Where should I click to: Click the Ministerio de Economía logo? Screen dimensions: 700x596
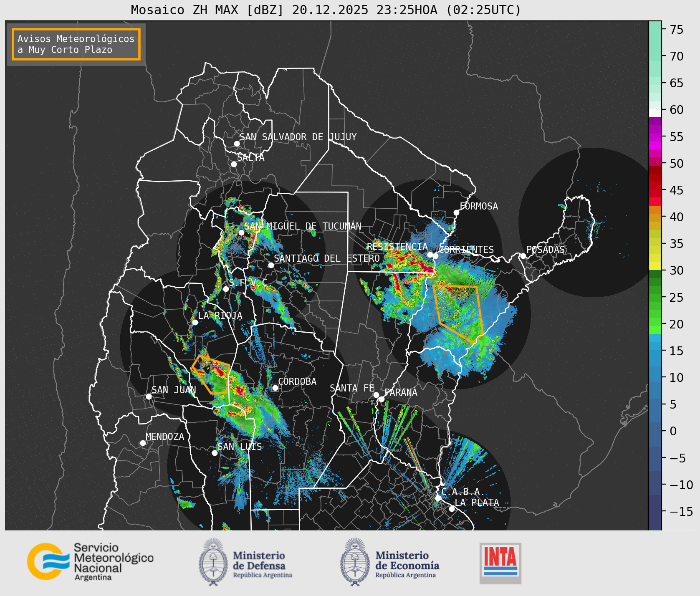pyautogui.click(x=389, y=562)
